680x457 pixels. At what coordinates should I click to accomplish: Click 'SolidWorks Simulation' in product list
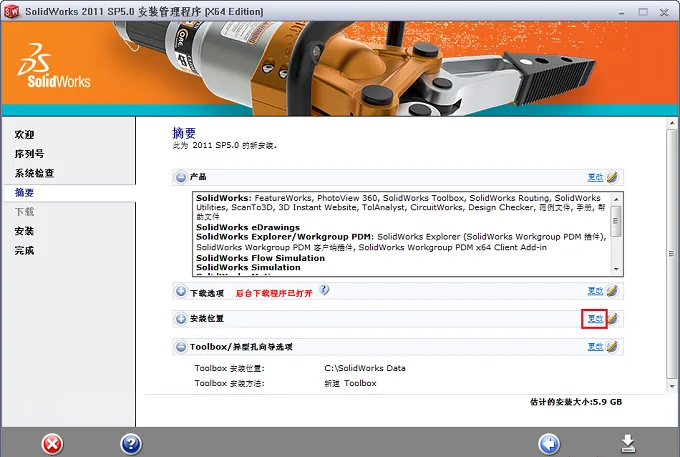(248, 268)
